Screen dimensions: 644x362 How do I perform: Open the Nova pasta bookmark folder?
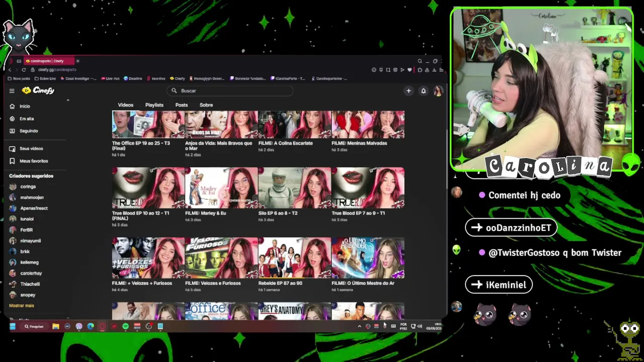[19, 78]
